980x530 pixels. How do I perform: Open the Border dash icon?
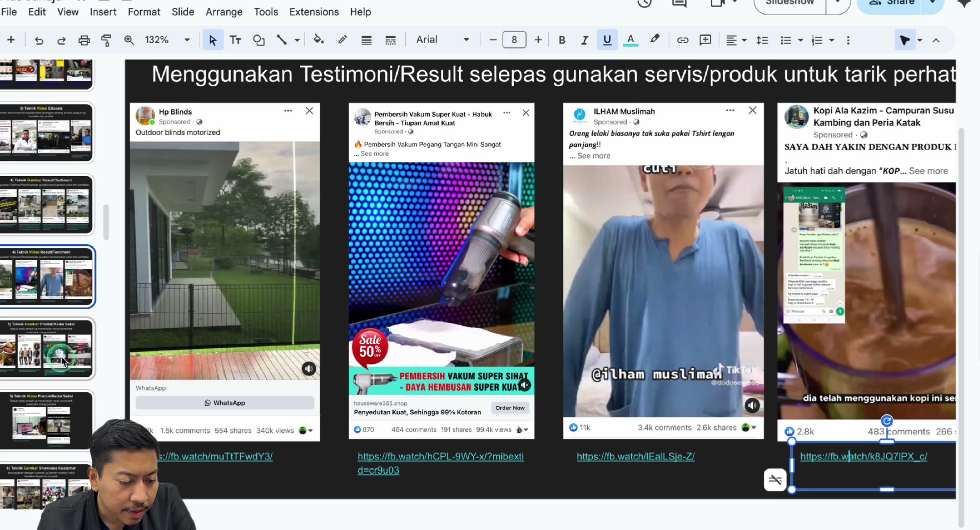tap(390, 40)
